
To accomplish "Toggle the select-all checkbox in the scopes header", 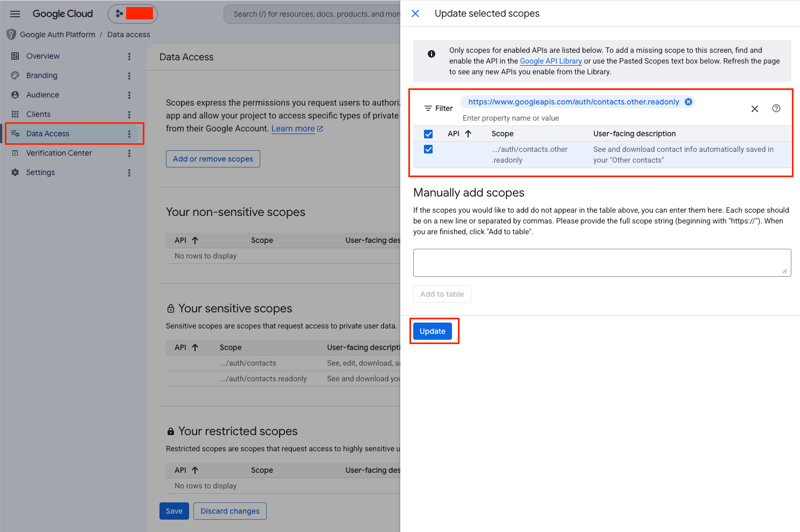I will [x=428, y=134].
